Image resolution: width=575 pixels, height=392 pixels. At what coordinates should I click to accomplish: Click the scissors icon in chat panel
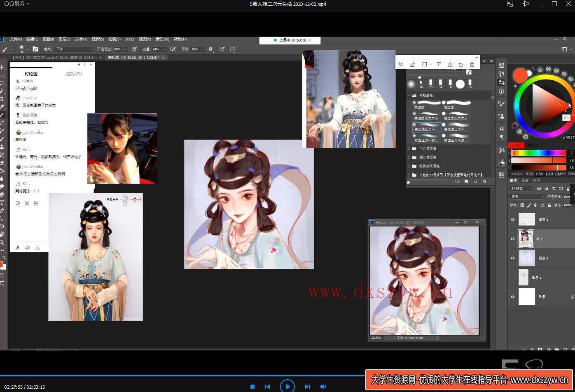point(27,203)
